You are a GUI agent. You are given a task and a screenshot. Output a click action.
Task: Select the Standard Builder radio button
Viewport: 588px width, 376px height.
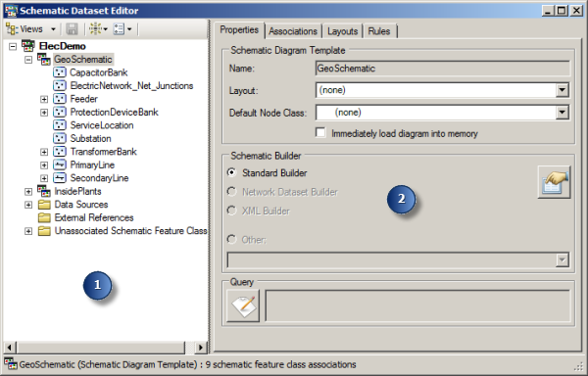232,172
